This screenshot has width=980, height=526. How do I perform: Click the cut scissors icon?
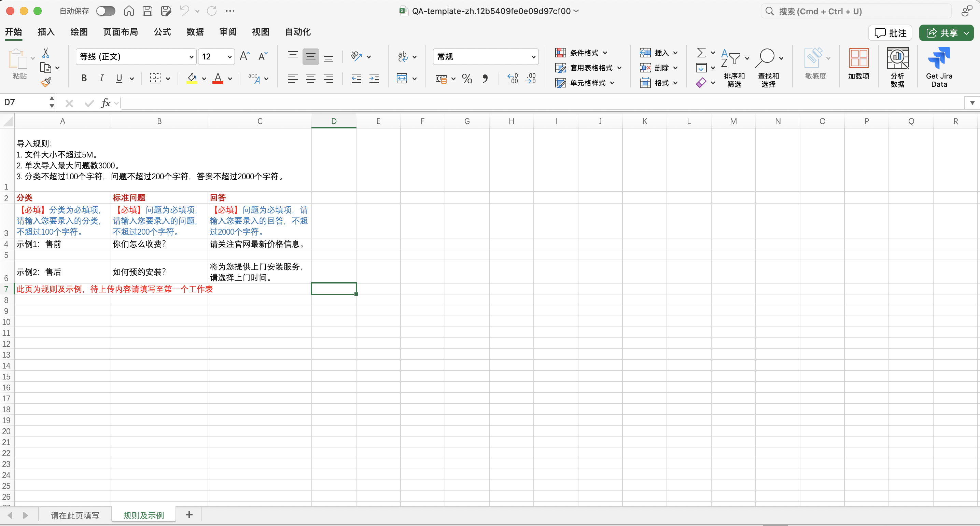[x=46, y=53]
